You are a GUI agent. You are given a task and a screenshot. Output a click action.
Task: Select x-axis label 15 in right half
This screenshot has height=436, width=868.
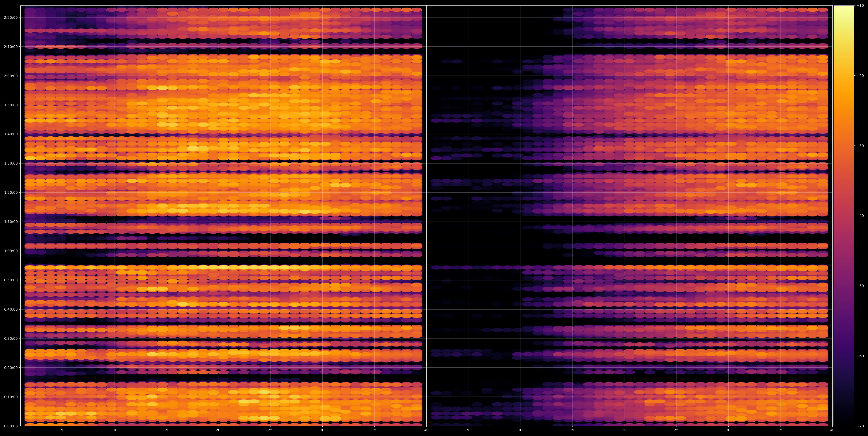coord(572,430)
